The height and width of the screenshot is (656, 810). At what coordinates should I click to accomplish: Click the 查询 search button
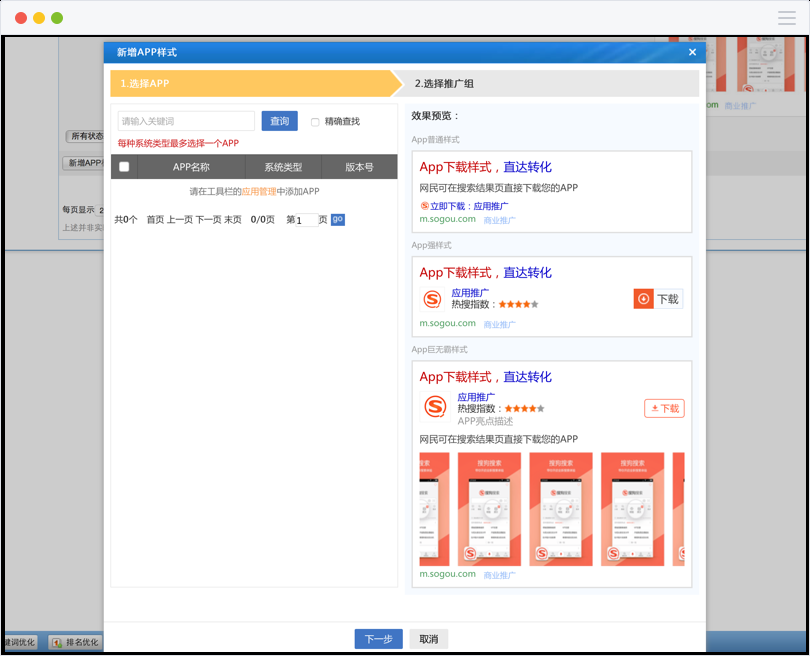pyautogui.click(x=279, y=120)
